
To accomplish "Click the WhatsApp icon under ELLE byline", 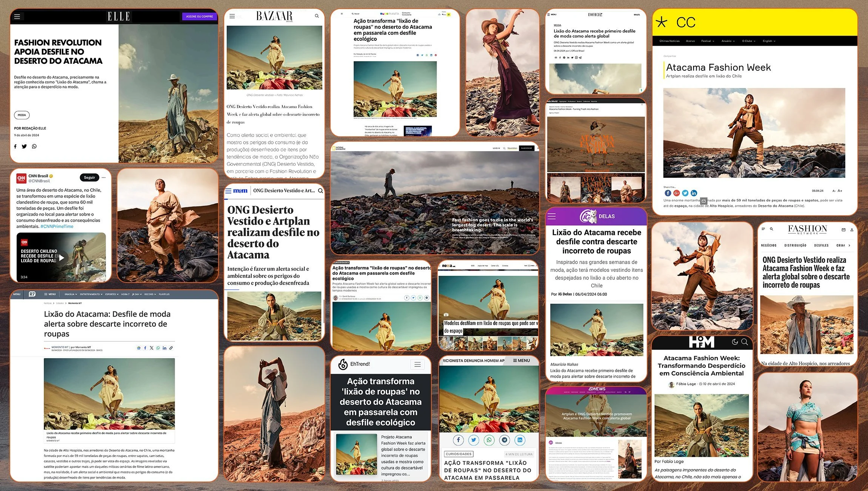I will click(34, 147).
